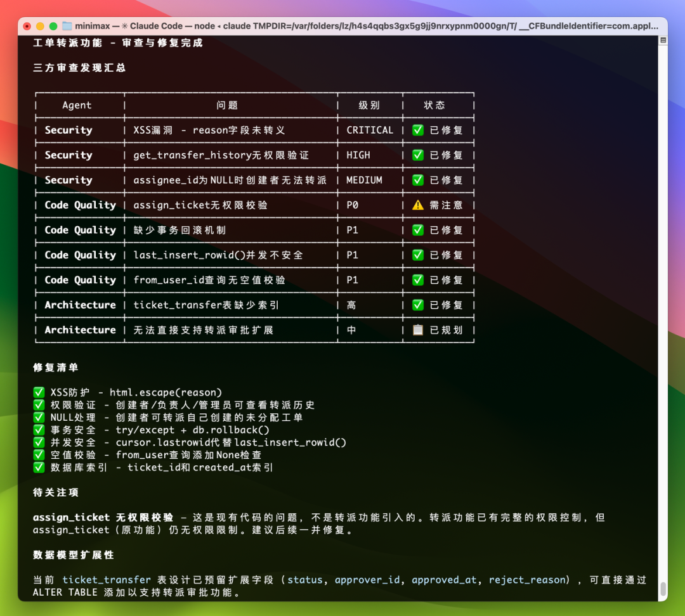Click '缺少事务回滚机制' cell
The width and height of the screenshot is (685, 616).
tap(179, 229)
